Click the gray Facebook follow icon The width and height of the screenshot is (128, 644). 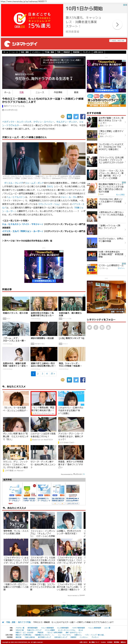(96, 327)
